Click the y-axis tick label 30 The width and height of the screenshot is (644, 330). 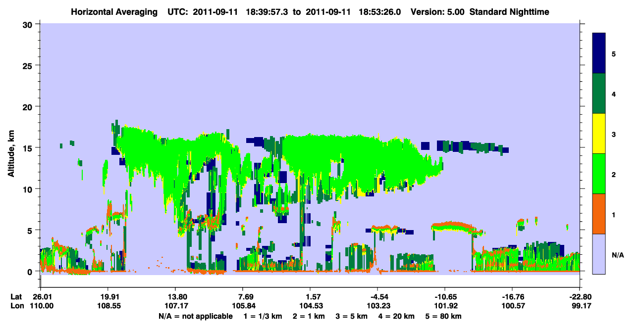29,24
